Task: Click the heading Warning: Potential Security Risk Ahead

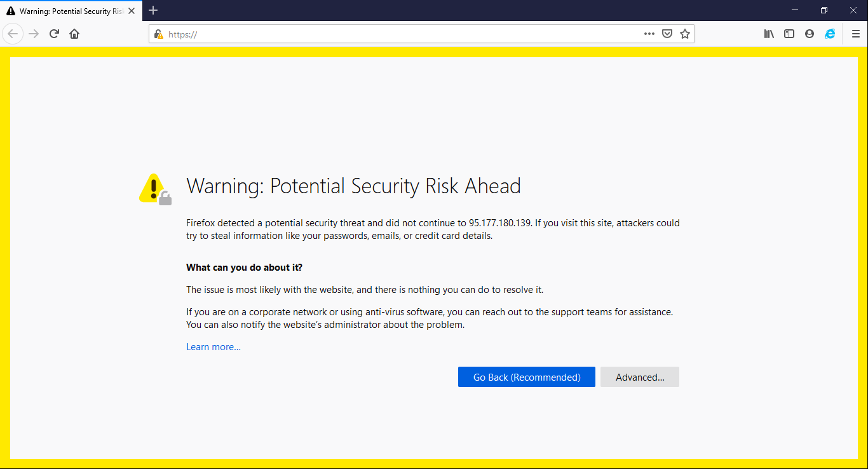Action: (x=353, y=186)
